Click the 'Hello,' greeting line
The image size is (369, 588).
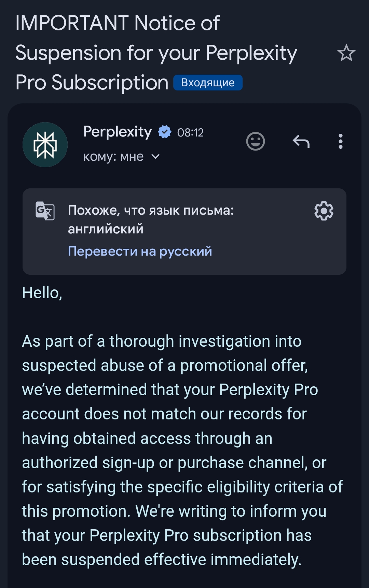point(42,293)
